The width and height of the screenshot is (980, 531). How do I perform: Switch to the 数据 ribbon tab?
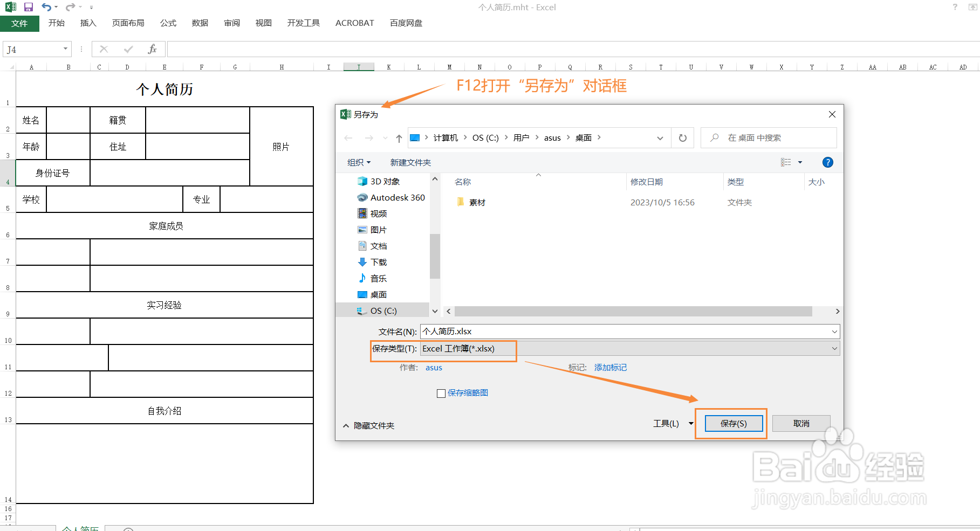point(199,23)
